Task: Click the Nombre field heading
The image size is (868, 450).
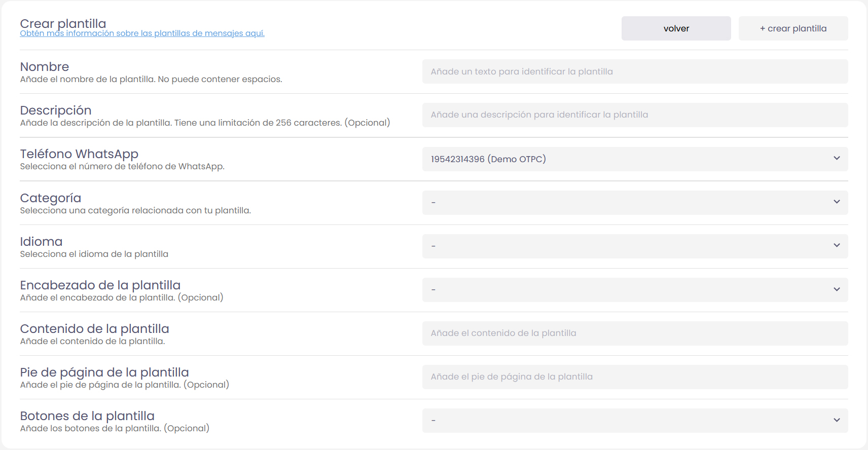Action: pos(45,67)
